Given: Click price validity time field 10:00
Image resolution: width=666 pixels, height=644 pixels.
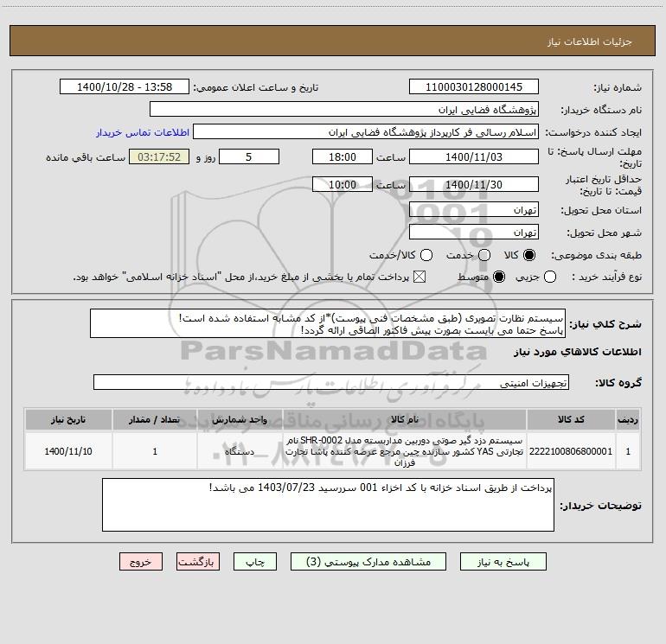Looking at the screenshot, I should [x=343, y=184].
